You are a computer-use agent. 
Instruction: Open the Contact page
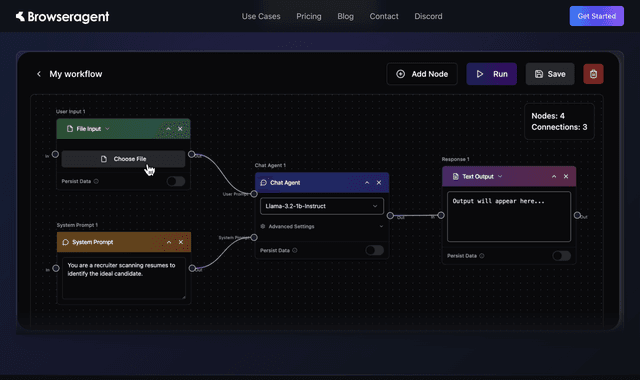[x=384, y=16]
